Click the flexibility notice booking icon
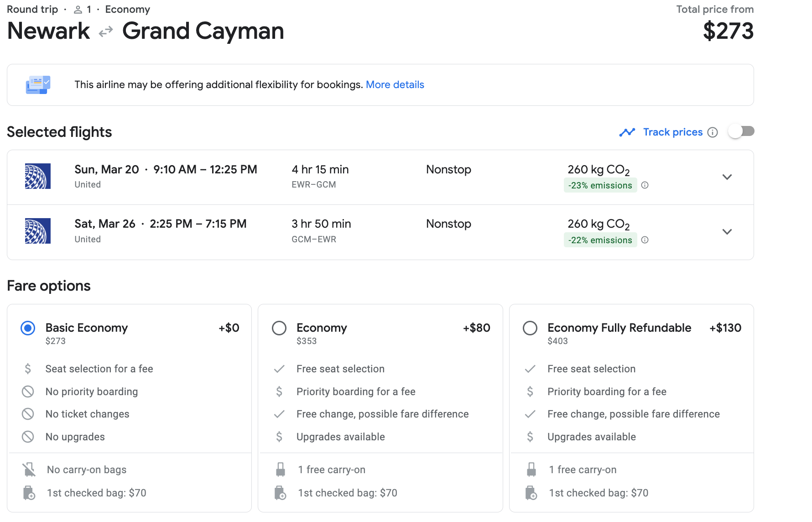This screenshot has height=522, width=812. (x=38, y=85)
